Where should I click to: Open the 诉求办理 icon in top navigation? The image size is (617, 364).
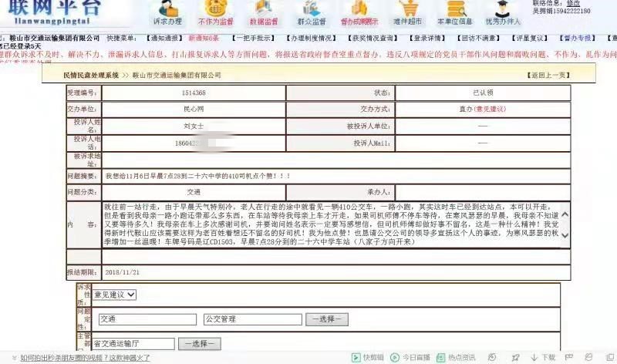tap(167, 13)
